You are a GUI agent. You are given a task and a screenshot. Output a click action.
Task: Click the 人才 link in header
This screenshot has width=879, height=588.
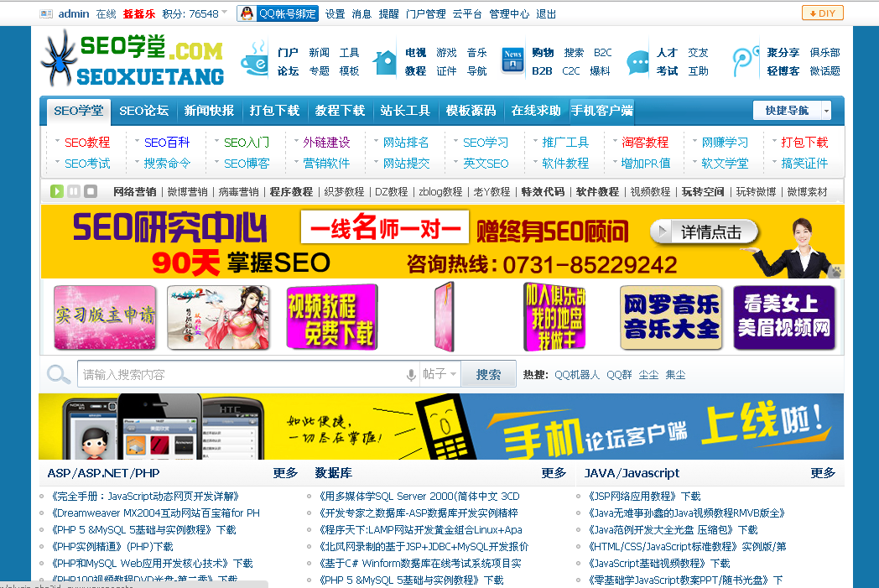pyautogui.click(x=667, y=53)
